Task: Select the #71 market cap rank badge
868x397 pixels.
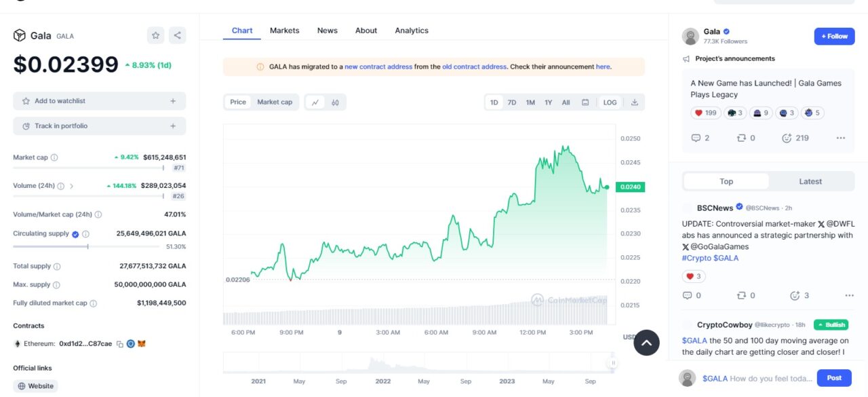Action: pyautogui.click(x=179, y=168)
